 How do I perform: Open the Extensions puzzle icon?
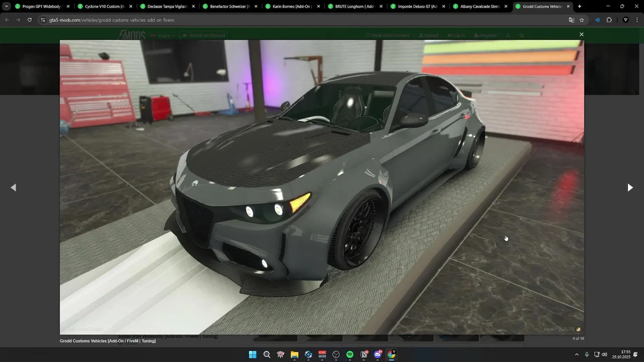click(609, 20)
